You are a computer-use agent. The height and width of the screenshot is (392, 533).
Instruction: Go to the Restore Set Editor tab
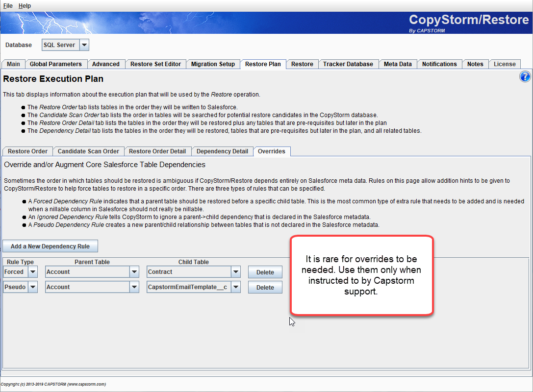point(156,64)
